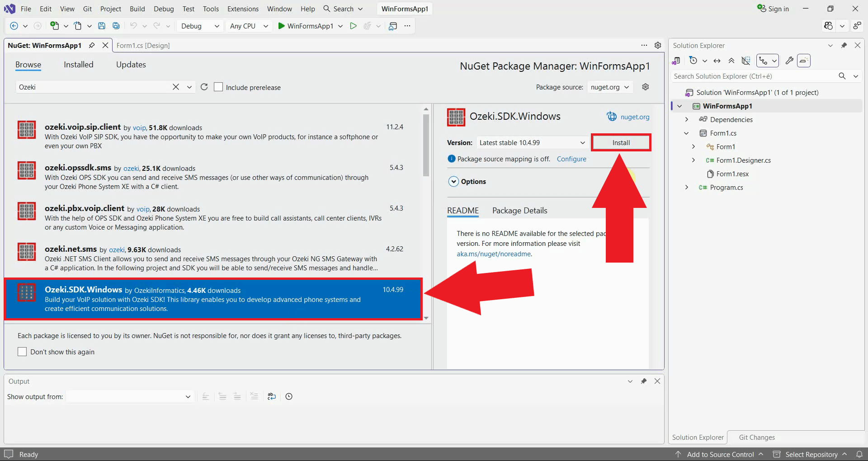Click the Hot Reload flame icon

pos(368,26)
